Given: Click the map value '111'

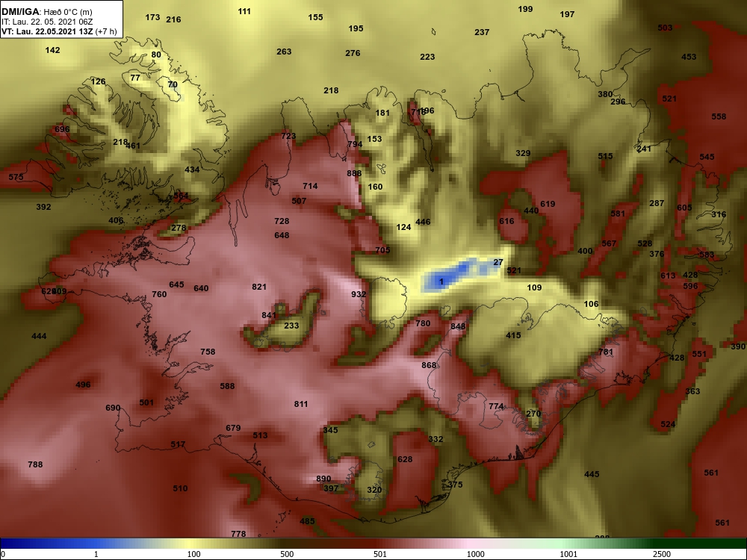Looking at the screenshot, I should coord(244,11).
